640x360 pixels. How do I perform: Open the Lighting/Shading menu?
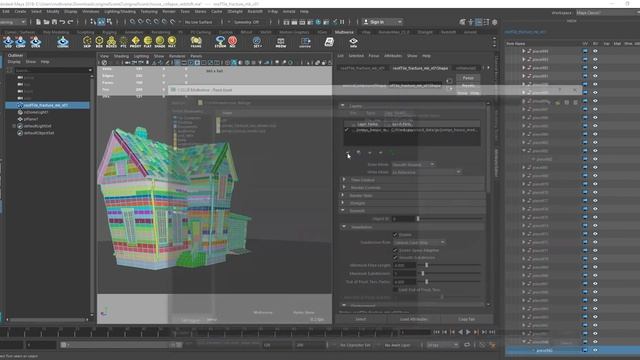[120, 11]
